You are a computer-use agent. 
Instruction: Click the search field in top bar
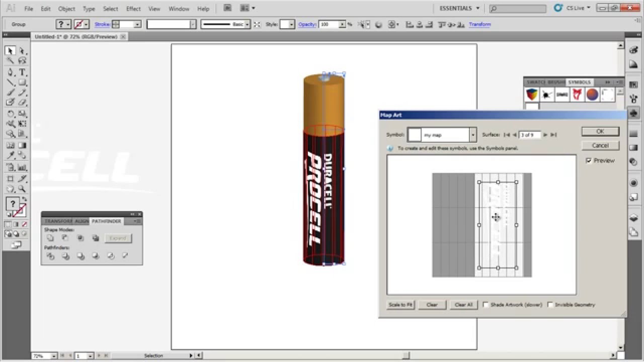(518, 9)
